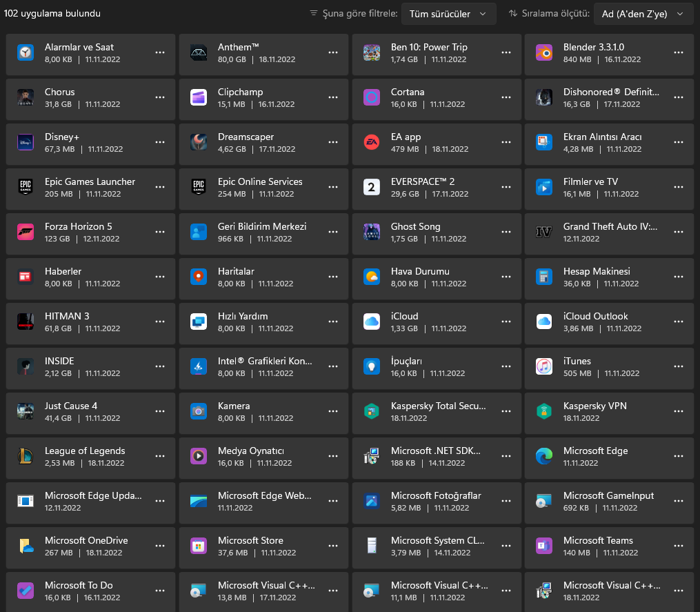Open more options for Kaspersky Total Security
This screenshot has height=612, width=700.
point(506,411)
